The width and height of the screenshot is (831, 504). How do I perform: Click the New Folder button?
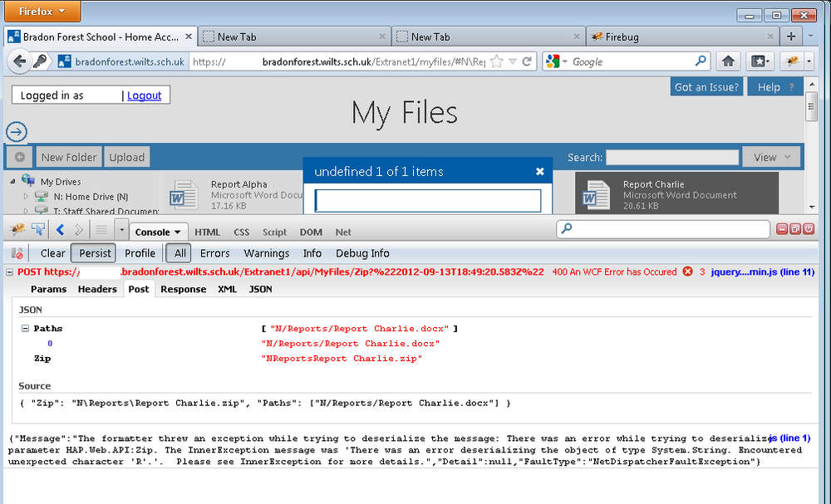pos(69,157)
